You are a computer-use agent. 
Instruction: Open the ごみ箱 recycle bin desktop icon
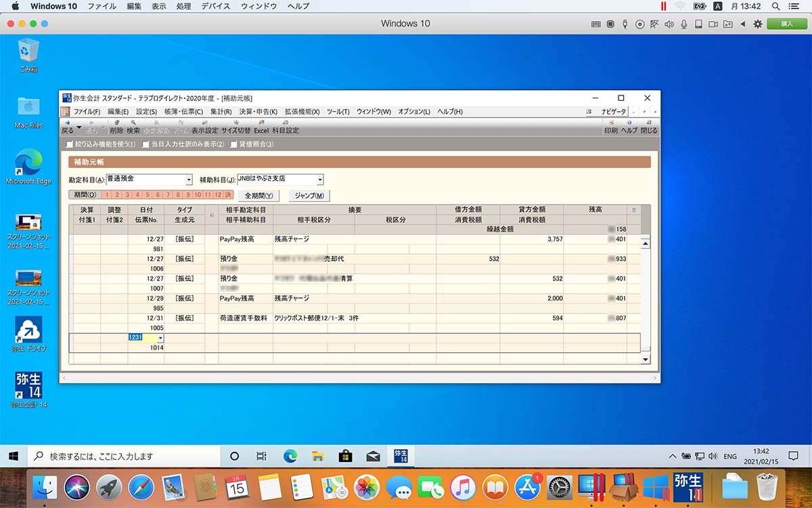28,56
